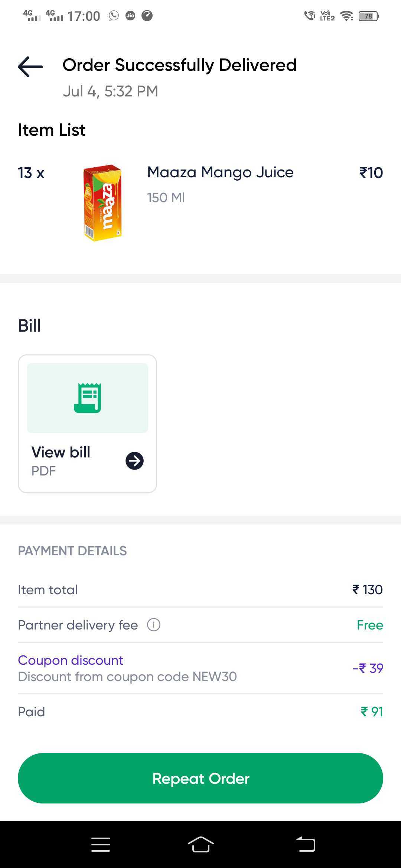Tap the back arrow icon

coord(30,67)
